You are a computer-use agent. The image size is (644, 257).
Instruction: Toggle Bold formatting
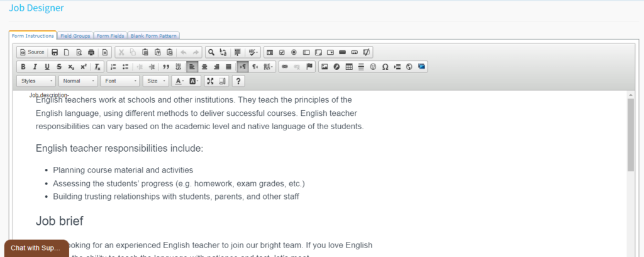[x=23, y=67]
